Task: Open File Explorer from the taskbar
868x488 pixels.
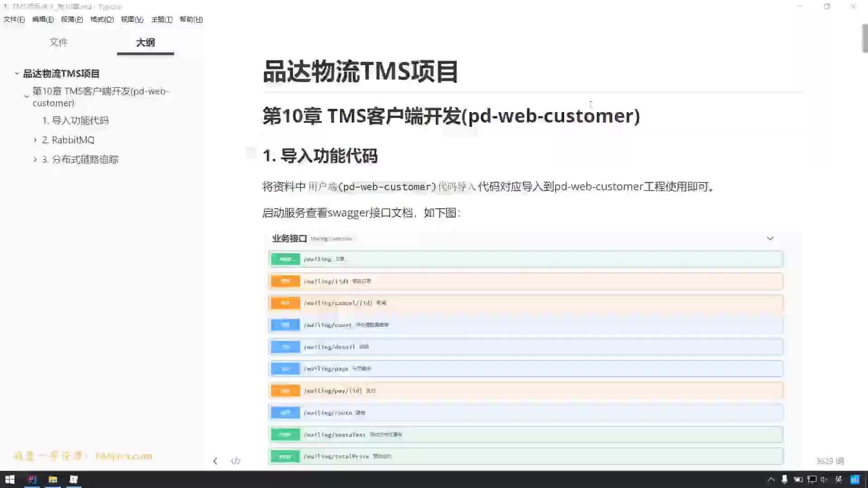Action: [x=53, y=479]
